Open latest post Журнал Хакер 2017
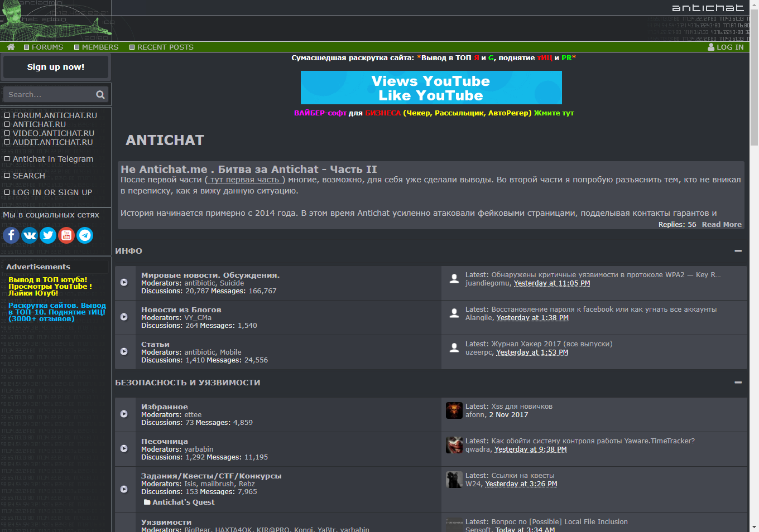Image resolution: width=759 pixels, height=532 pixels. coord(552,344)
